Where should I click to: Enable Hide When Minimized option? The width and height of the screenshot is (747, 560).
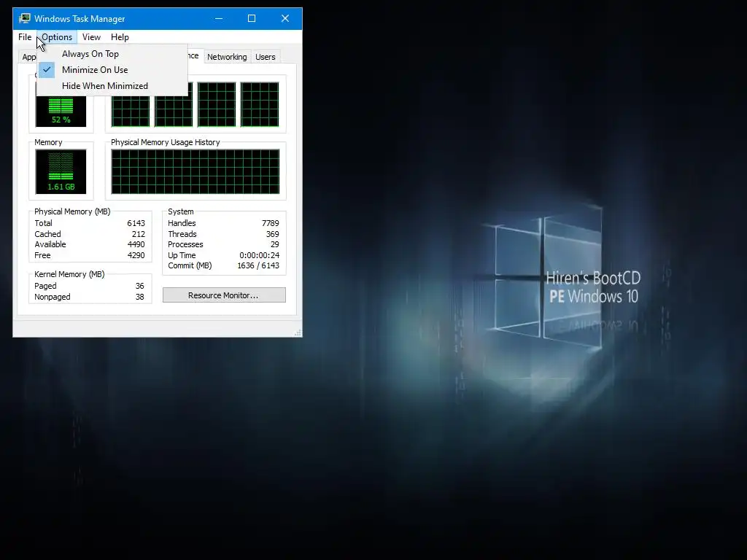click(x=112, y=86)
